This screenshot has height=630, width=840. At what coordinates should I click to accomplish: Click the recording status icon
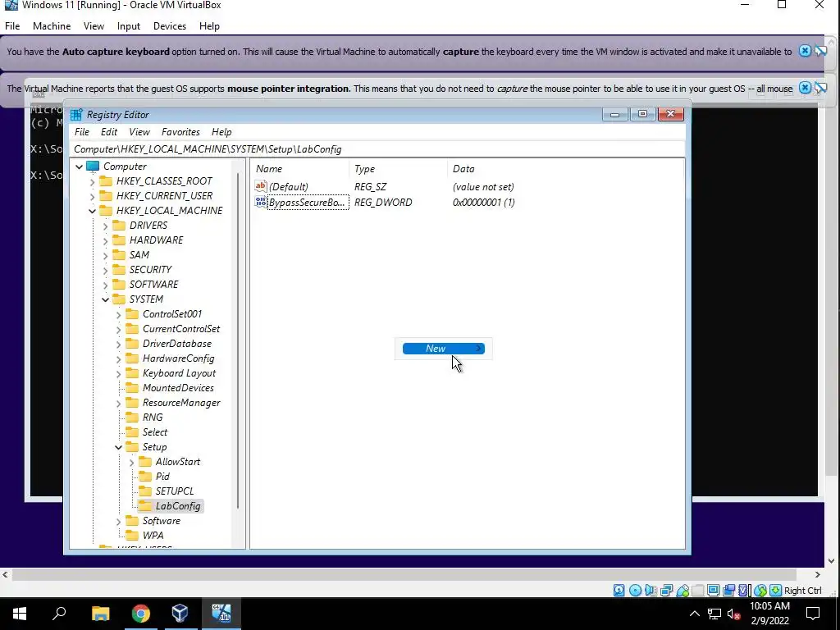tap(728, 591)
